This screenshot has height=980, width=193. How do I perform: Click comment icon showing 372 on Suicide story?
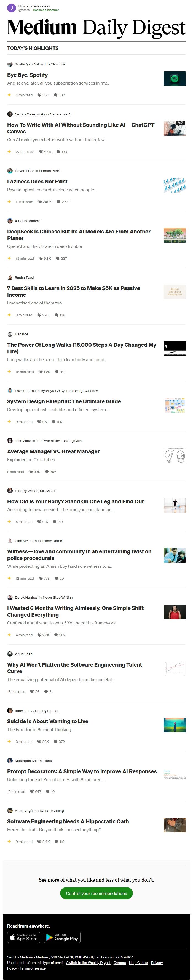55,742
